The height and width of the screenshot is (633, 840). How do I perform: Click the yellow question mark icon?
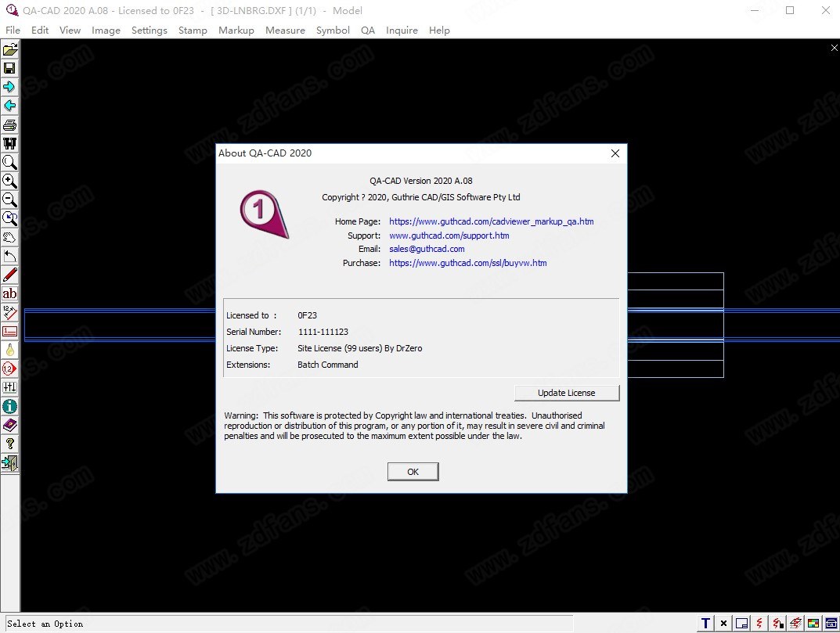coord(9,444)
